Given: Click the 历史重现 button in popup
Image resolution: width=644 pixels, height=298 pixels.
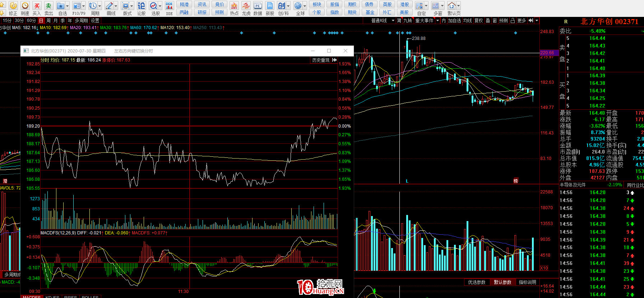Looking at the screenshot, I should coord(321,60).
